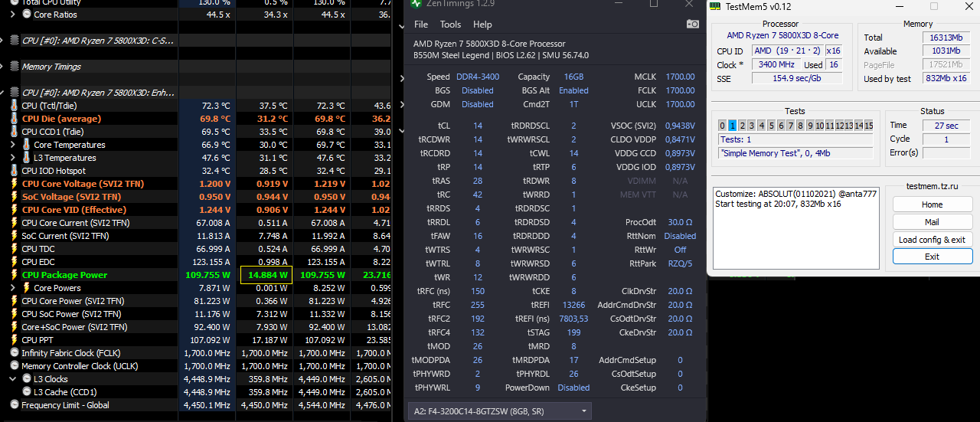Select test number 15 box in TestMem5
The width and height of the screenshot is (980, 422).
click(868, 126)
